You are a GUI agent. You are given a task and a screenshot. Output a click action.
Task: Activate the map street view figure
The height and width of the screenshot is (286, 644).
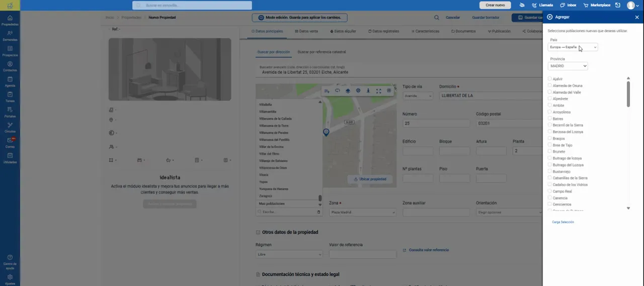pyautogui.click(x=368, y=91)
